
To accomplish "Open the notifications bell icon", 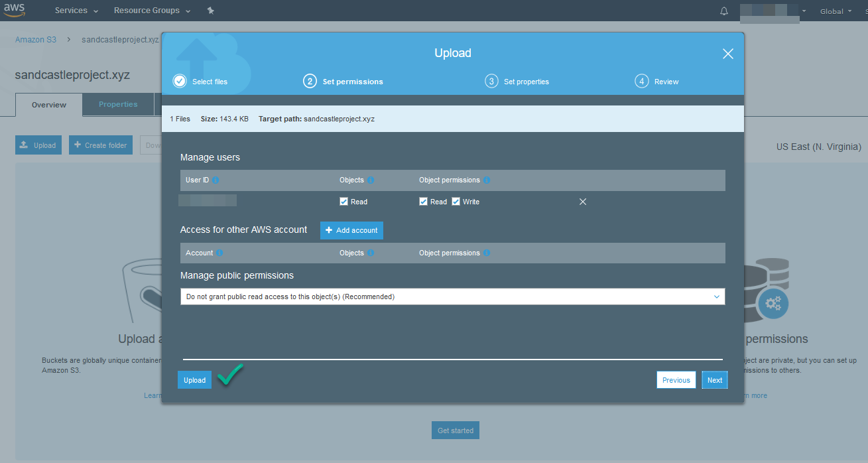I will pos(724,11).
